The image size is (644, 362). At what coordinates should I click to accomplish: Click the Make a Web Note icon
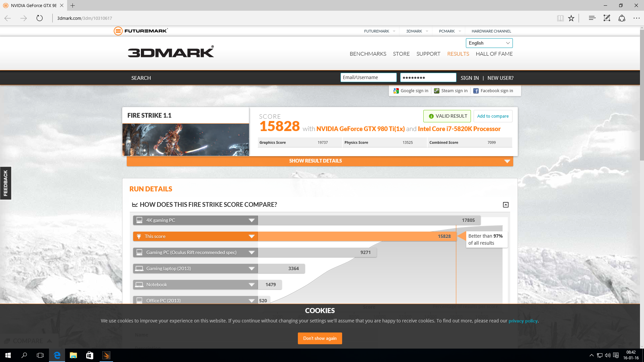click(607, 18)
